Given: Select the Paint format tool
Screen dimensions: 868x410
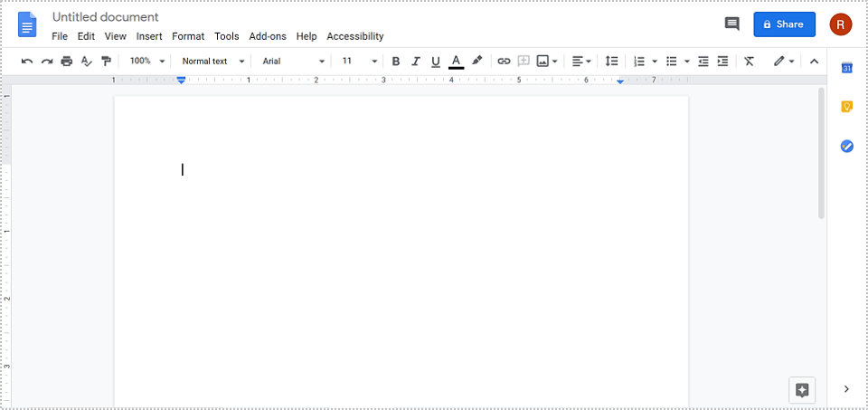Looking at the screenshot, I should point(107,62).
